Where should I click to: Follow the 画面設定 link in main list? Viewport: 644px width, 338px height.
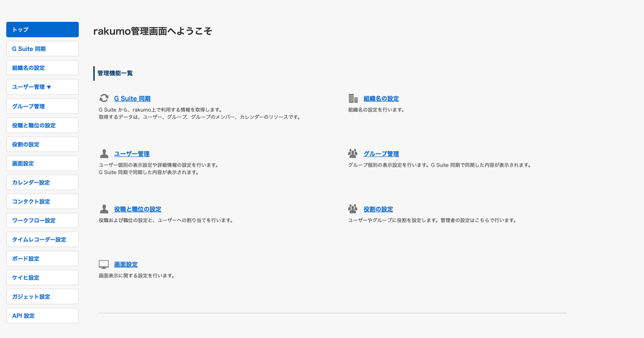(x=126, y=265)
